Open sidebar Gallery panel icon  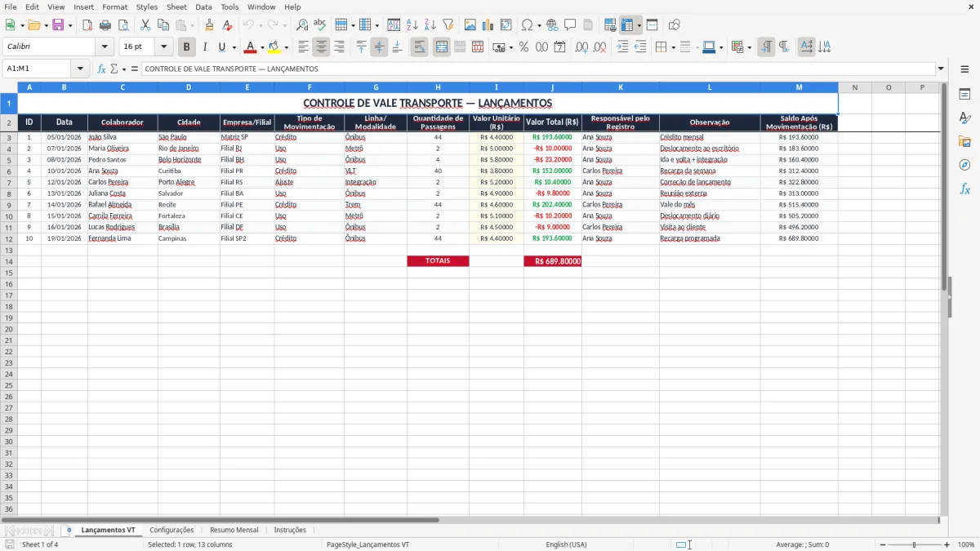(x=965, y=142)
